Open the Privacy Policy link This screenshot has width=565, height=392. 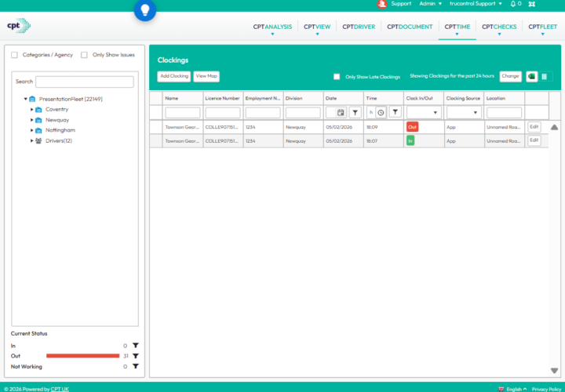click(546, 389)
